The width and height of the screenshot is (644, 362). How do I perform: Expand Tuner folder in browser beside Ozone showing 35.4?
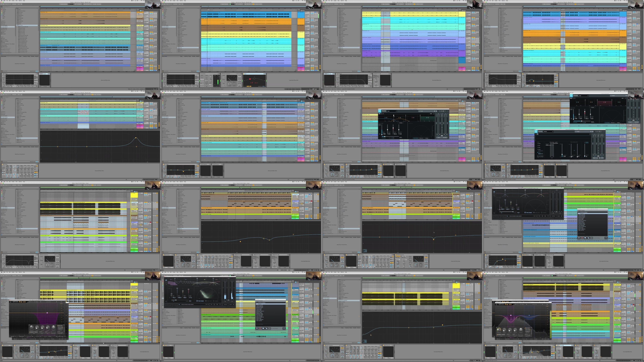tap(339, 138)
